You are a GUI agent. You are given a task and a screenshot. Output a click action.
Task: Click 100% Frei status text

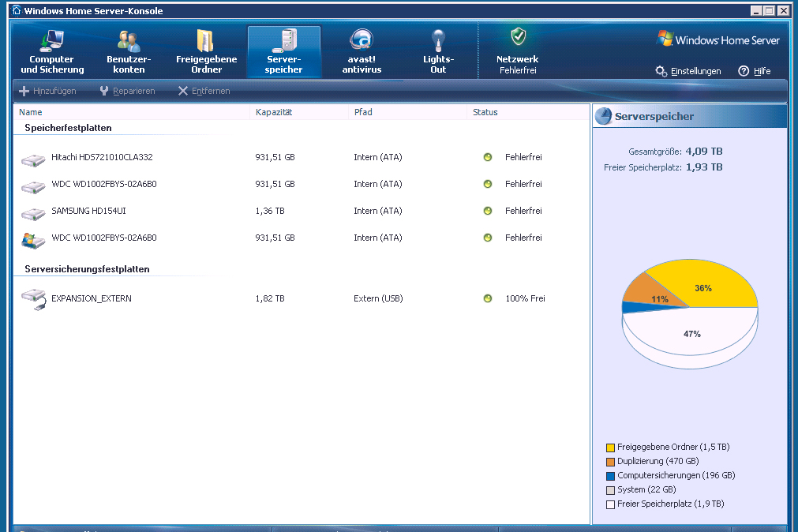tap(525, 298)
